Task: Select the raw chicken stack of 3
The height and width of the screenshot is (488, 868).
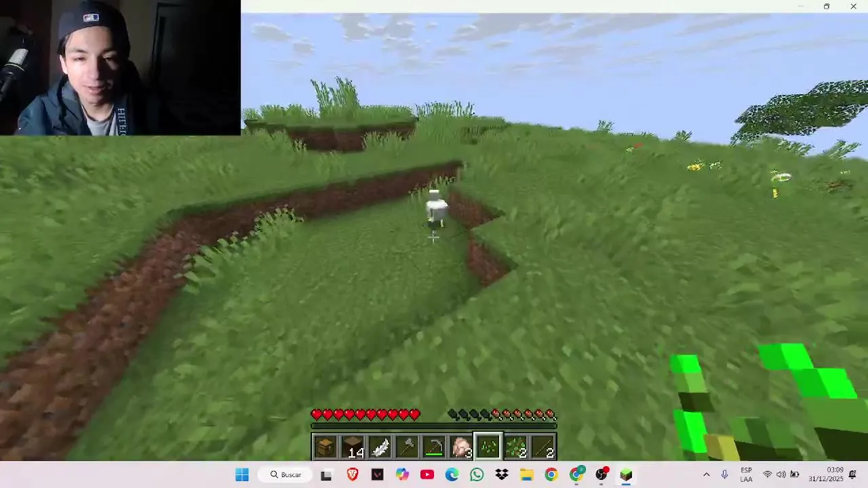Action: pyautogui.click(x=461, y=447)
